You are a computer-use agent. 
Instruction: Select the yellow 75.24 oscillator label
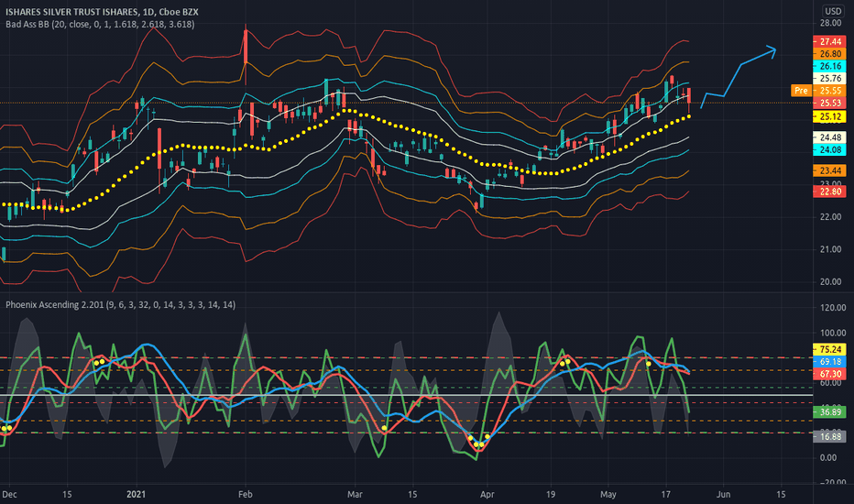point(829,349)
